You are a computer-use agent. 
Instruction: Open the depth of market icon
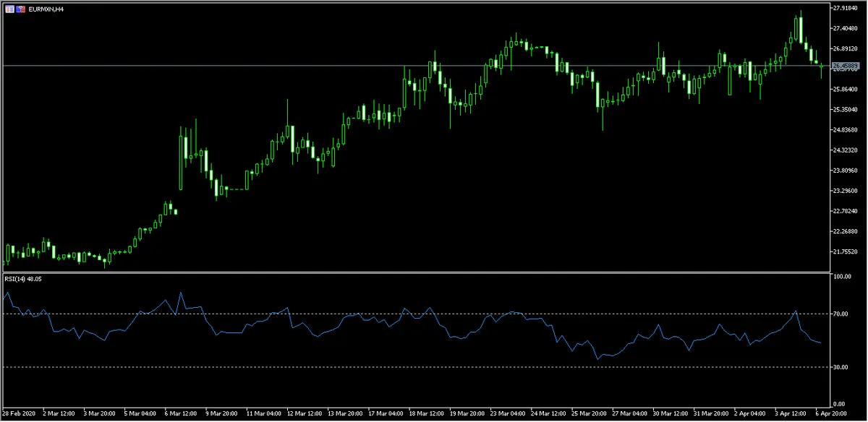(x=21, y=9)
